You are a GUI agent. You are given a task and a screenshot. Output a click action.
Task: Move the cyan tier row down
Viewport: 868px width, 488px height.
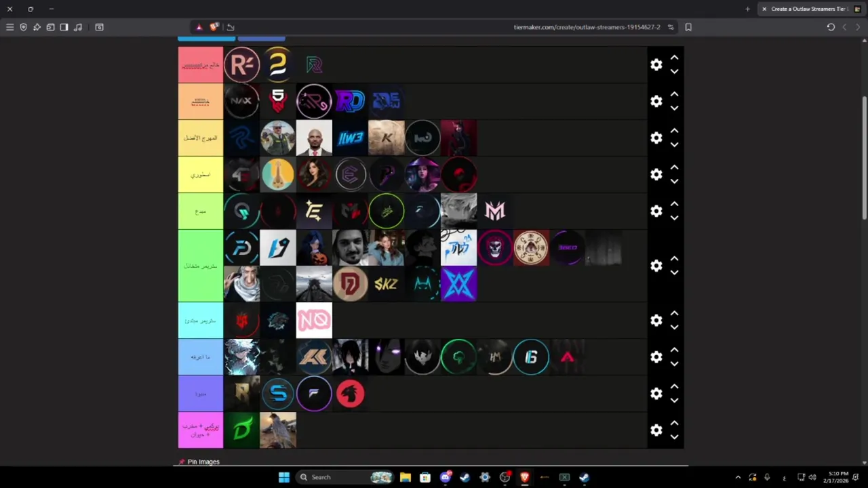click(674, 327)
